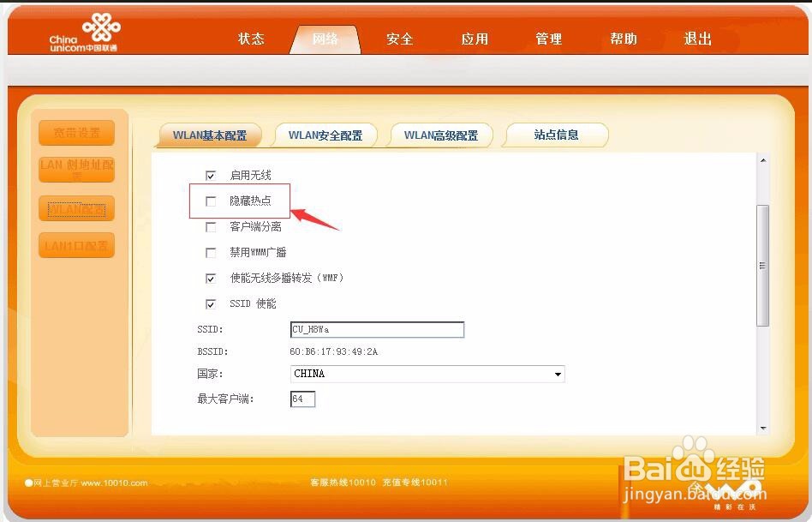Switch to the WLAN安全配置 tab
812x522 pixels.
[325, 135]
